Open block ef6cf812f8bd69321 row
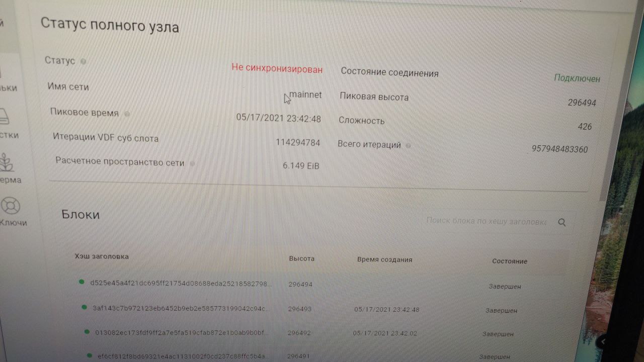This screenshot has height=362, width=644. point(322,355)
